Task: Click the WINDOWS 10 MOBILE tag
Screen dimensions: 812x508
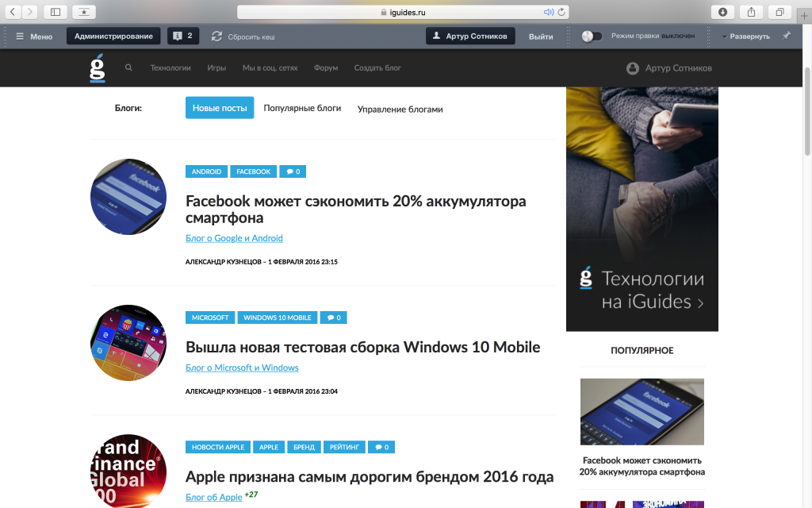Action: (x=277, y=317)
